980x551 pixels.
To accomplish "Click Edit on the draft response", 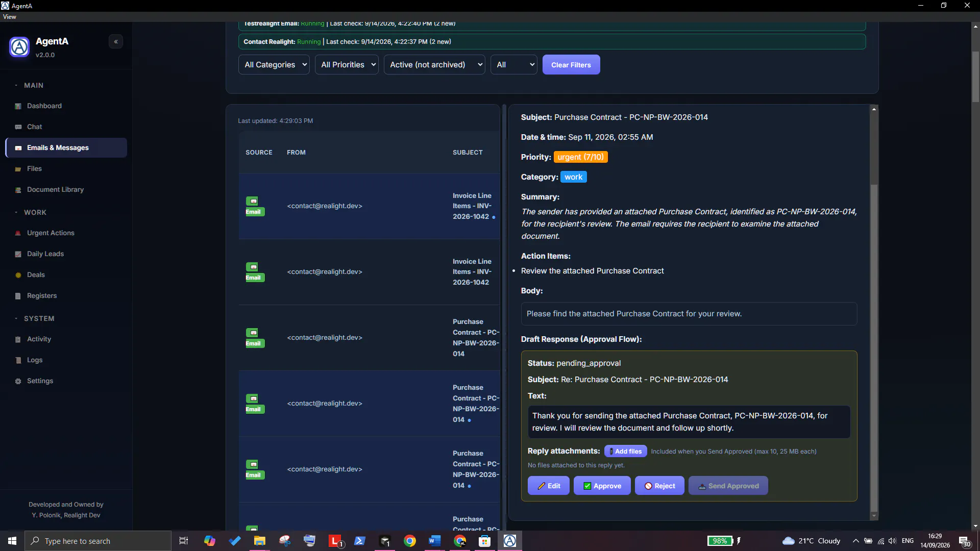I will click(549, 486).
